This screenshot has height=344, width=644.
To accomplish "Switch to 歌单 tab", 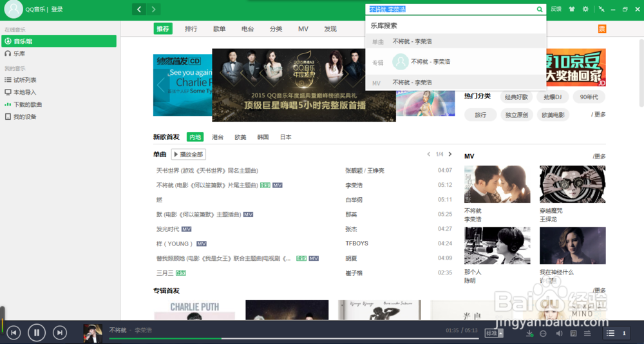I will point(220,29).
